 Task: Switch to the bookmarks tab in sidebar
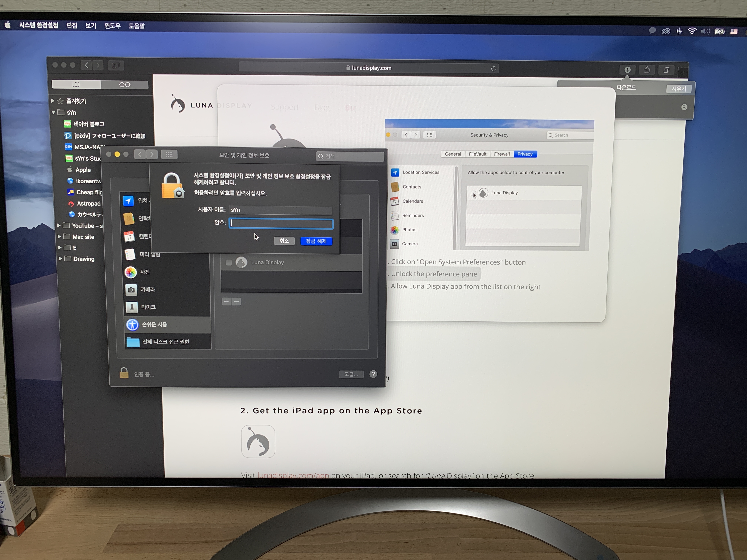click(76, 84)
